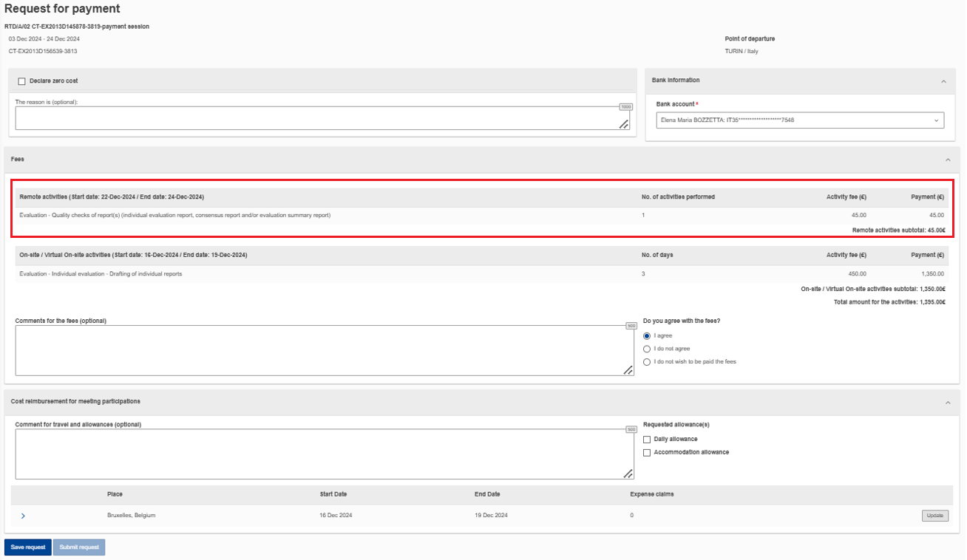Image resolution: width=967 pixels, height=560 pixels.
Task: Click the Comments for the fees box
Action: click(x=325, y=350)
